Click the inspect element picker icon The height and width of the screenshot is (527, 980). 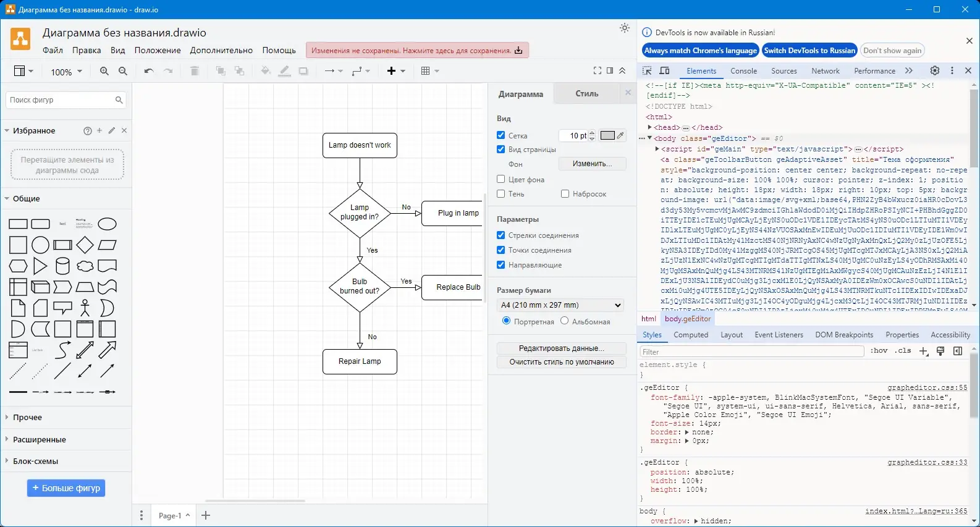point(647,70)
